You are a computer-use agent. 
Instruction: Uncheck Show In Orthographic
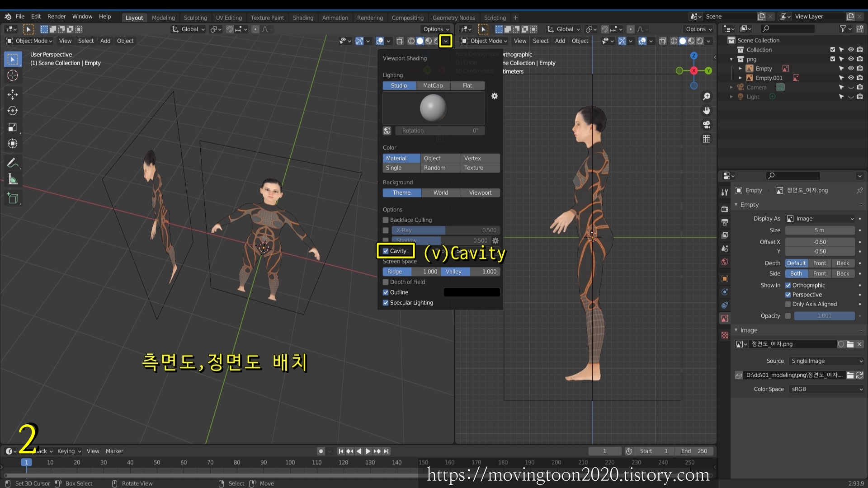[788, 286]
